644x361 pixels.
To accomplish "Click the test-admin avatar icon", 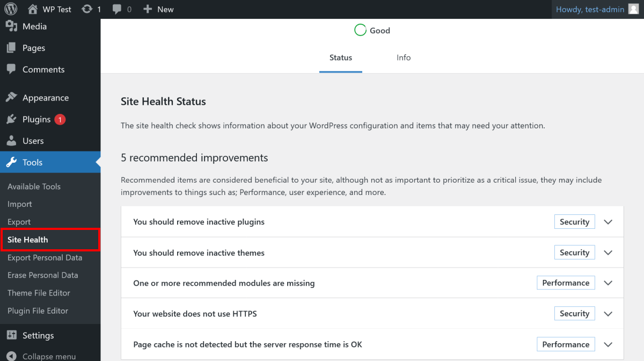I will coord(633,9).
